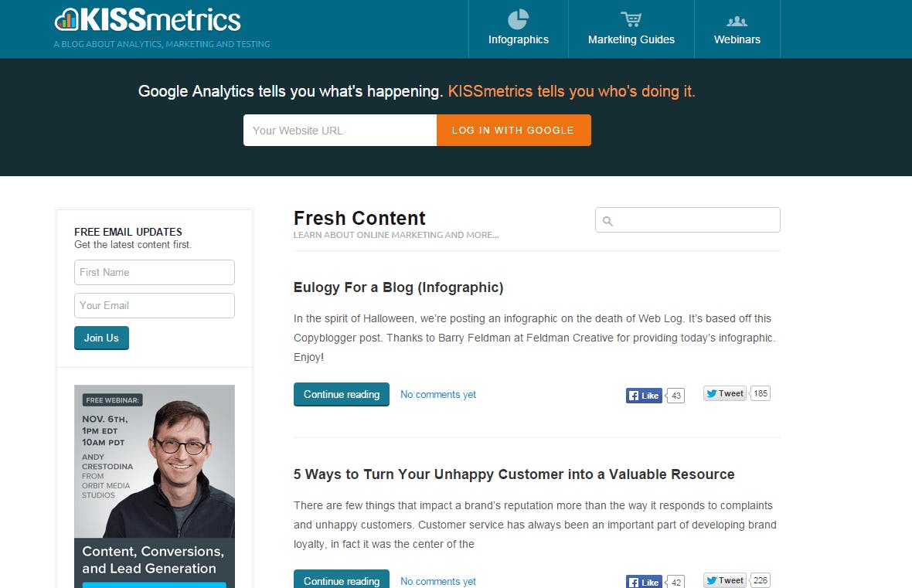
Task: Click the Facebook Like icon on Eulogy post
Action: pyautogui.click(x=634, y=395)
